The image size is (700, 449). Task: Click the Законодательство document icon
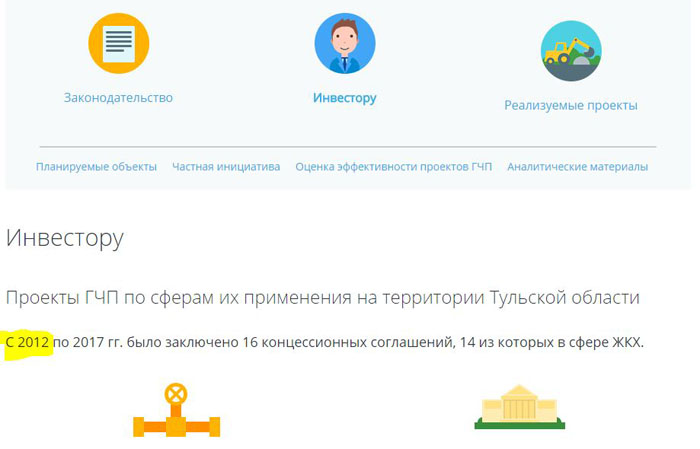[118, 43]
